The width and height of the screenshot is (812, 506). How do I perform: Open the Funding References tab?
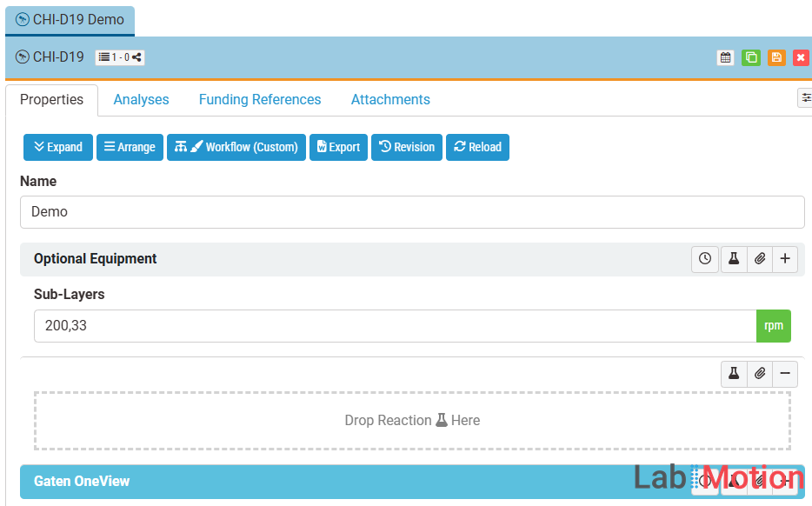[260, 100]
